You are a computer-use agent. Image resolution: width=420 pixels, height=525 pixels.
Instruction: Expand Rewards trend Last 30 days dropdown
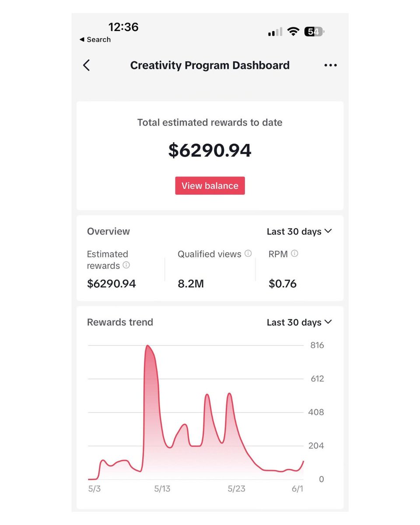(299, 322)
